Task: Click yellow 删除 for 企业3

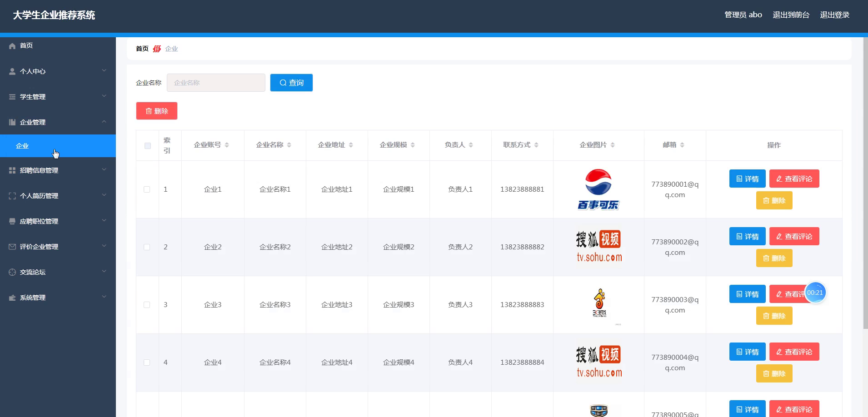Action: pos(774,316)
